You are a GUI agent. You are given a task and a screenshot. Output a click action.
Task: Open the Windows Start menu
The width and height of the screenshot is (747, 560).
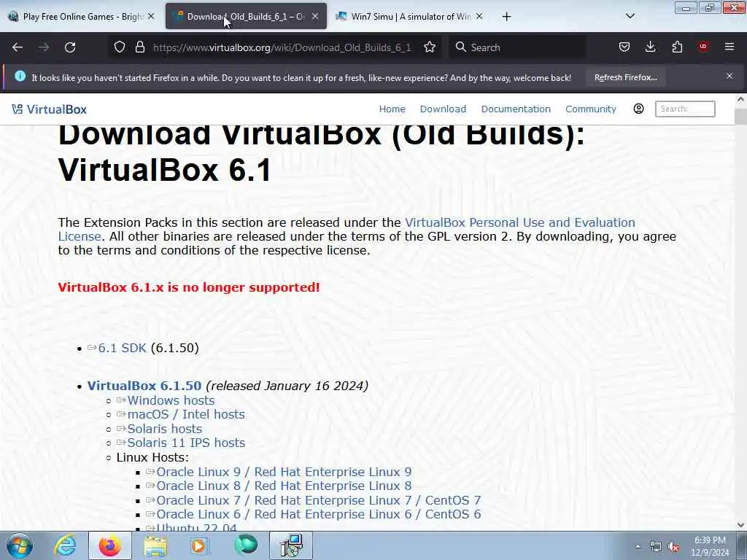click(20, 545)
